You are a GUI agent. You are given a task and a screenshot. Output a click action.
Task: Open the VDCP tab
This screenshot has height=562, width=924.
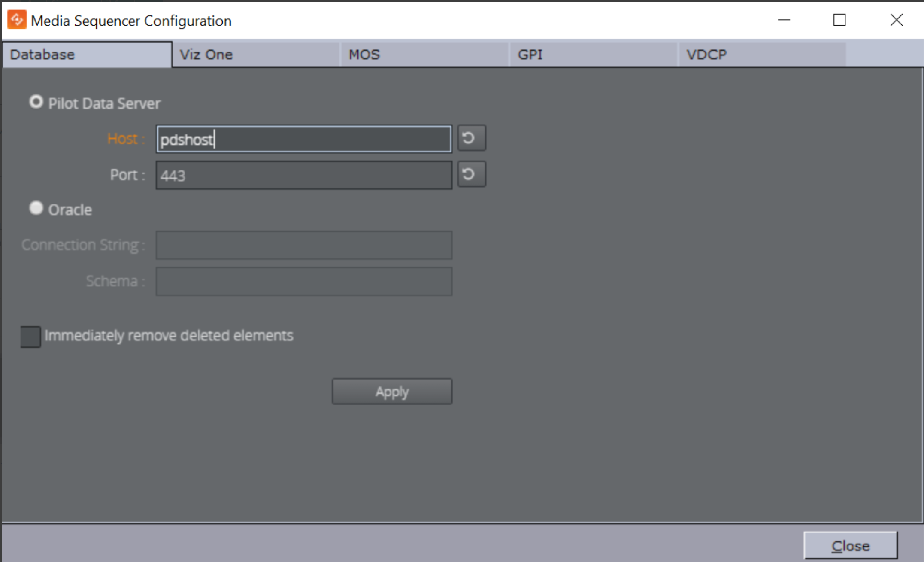click(x=762, y=55)
